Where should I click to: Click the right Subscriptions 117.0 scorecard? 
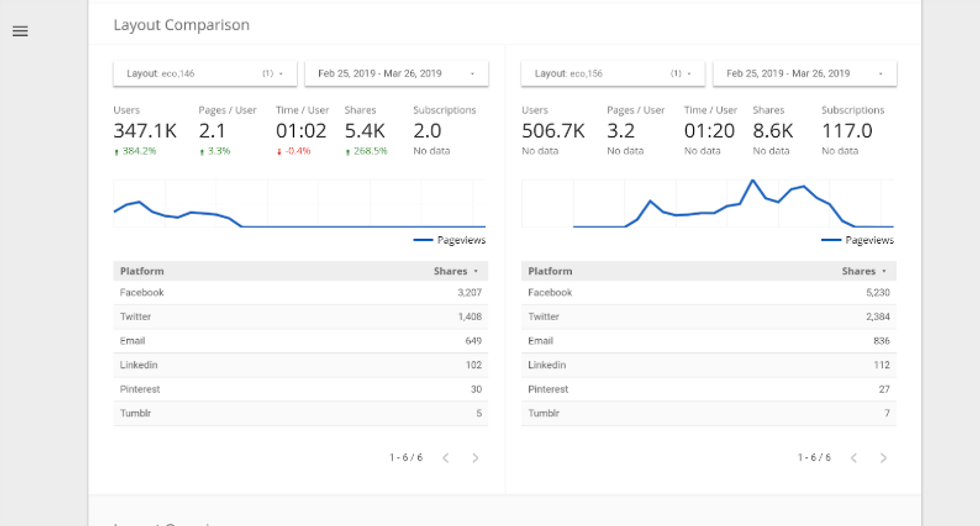(x=847, y=130)
